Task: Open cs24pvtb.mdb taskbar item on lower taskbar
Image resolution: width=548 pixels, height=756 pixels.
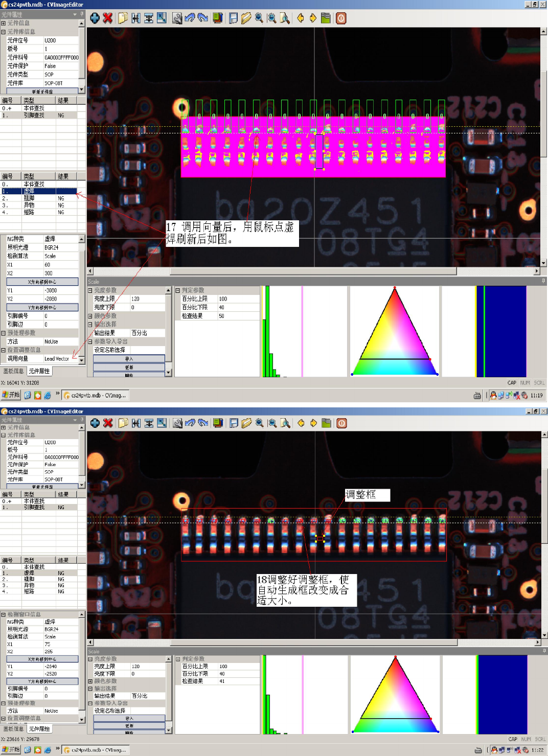Action: 97,750
